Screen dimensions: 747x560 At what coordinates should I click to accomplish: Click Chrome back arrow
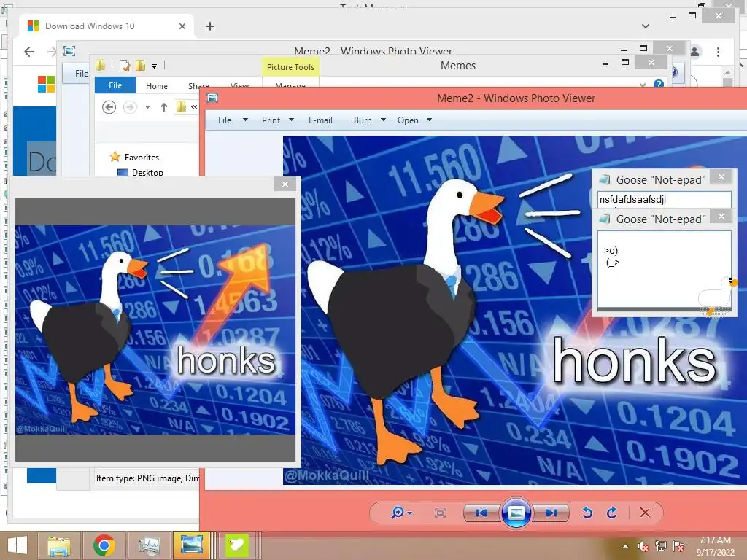point(29,52)
